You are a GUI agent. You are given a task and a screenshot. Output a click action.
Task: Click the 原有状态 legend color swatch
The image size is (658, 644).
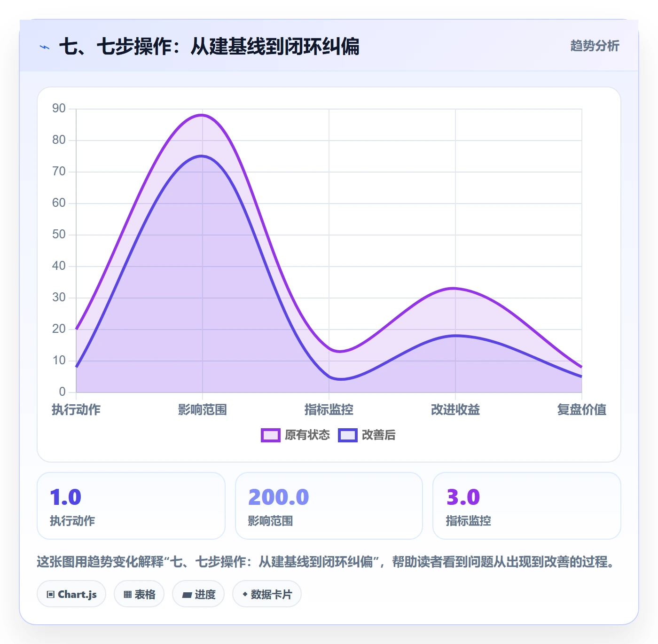271,435
